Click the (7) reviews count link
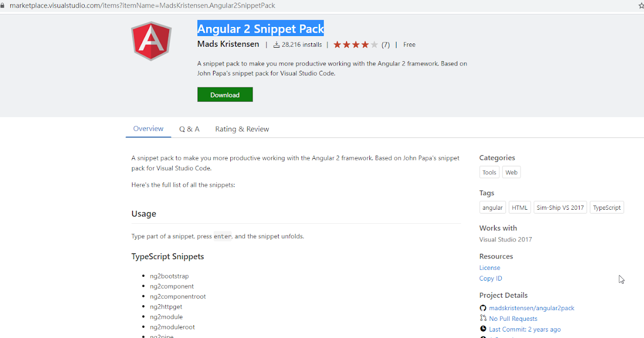The width and height of the screenshot is (644, 338). click(x=385, y=45)
